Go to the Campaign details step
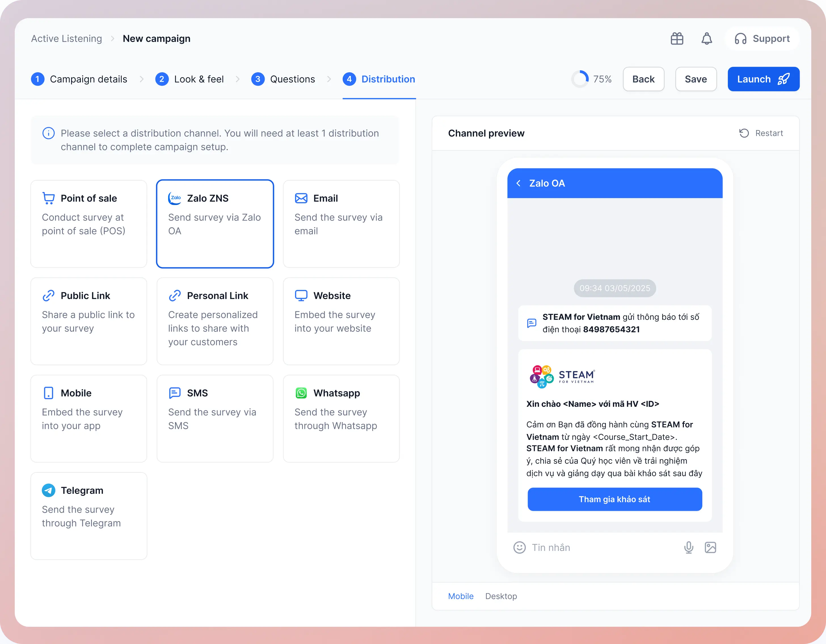 click(79, 79)
